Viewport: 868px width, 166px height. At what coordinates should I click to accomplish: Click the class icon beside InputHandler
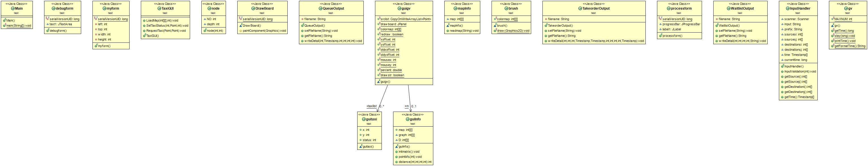pos(788,8)
